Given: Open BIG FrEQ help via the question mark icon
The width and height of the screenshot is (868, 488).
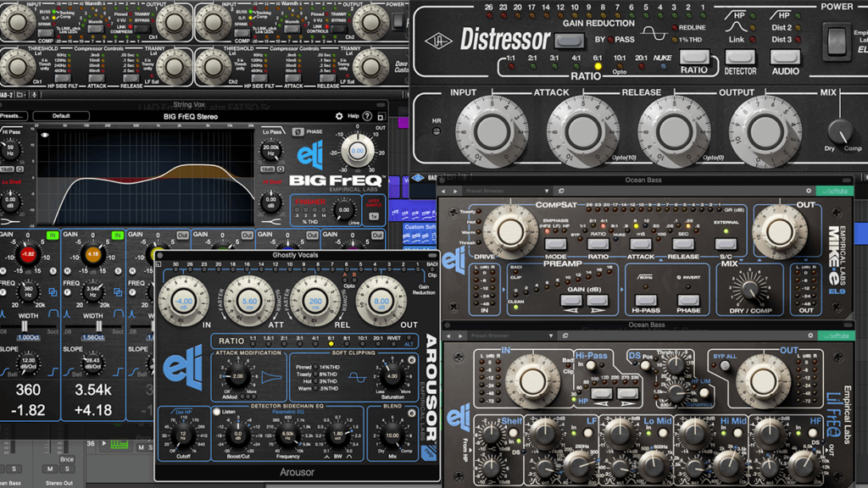Looking at the screenshot, I should [x=367, y=118].
